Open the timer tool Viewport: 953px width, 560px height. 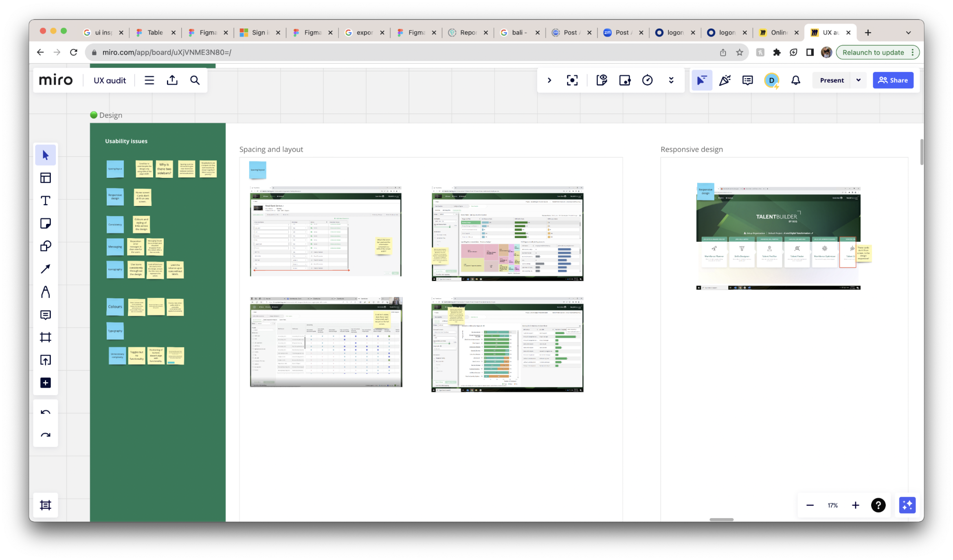pyautogui.click(x=647, y=80)
